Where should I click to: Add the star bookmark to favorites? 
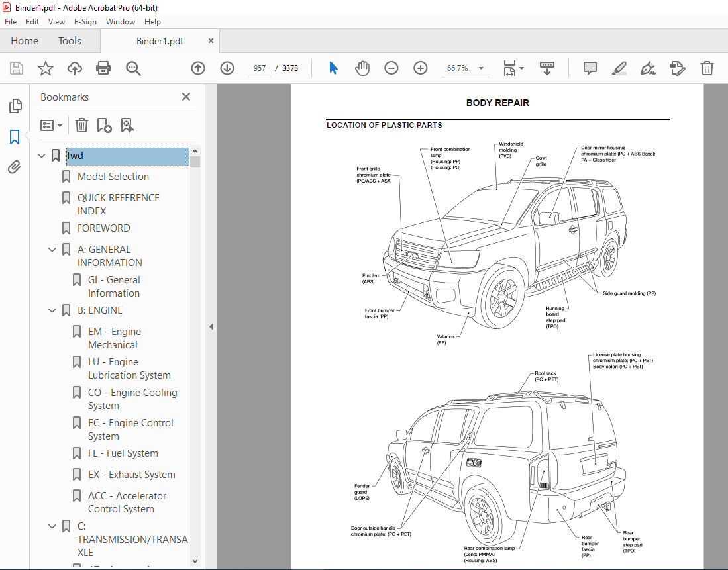click(46, 68)
